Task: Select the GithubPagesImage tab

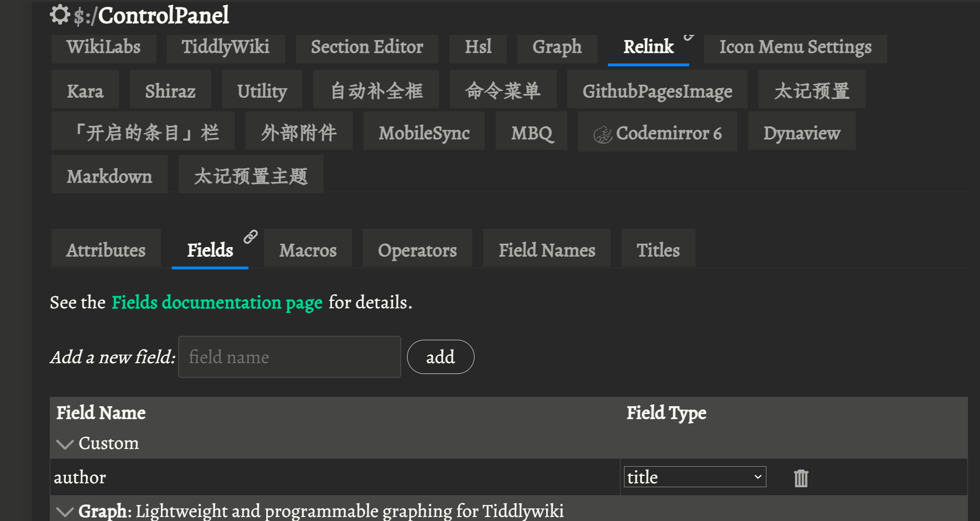Action: click(657, 90)
